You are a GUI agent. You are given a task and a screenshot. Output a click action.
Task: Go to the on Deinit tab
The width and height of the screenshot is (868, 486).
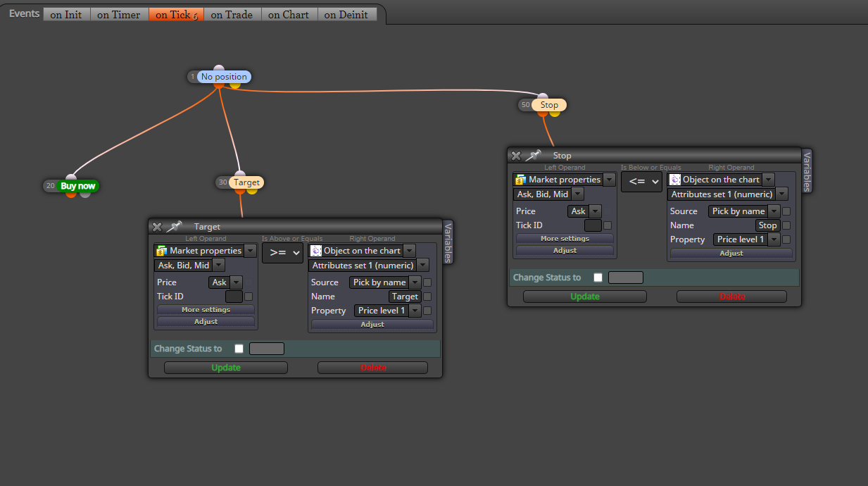[346, 14]
